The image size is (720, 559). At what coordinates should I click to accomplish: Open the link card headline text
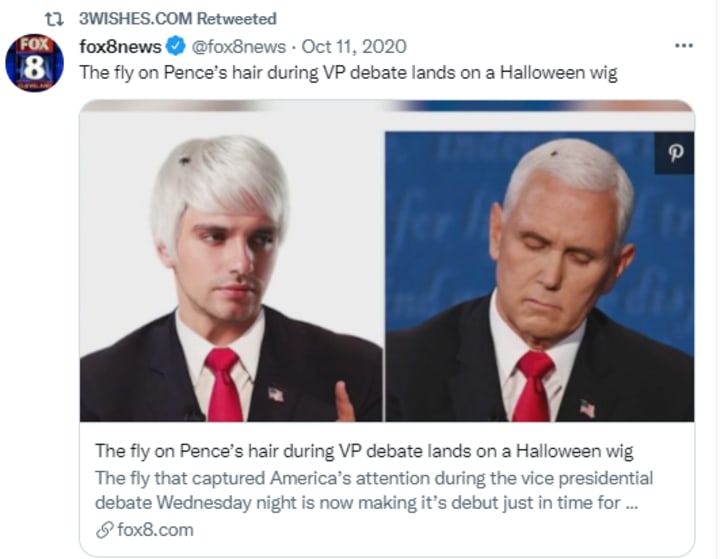[364, 451]
